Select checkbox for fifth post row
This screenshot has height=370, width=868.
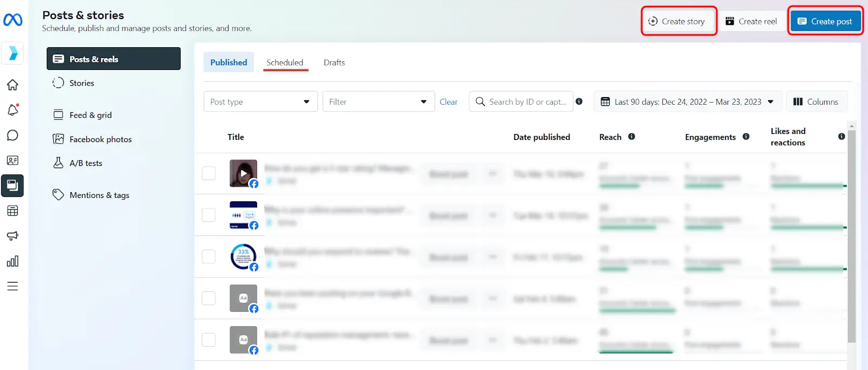point(208,340)
